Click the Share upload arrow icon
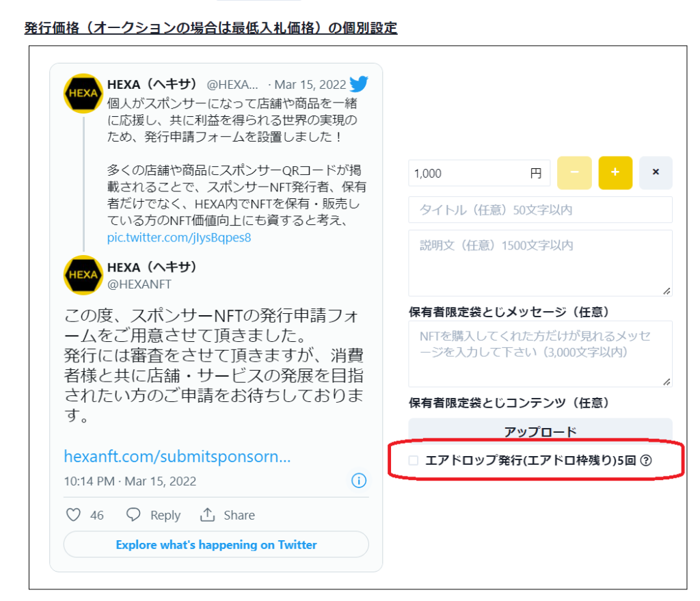Image resolution: width=700 pixels, height=601 pixels. click(x=207, y=515)
